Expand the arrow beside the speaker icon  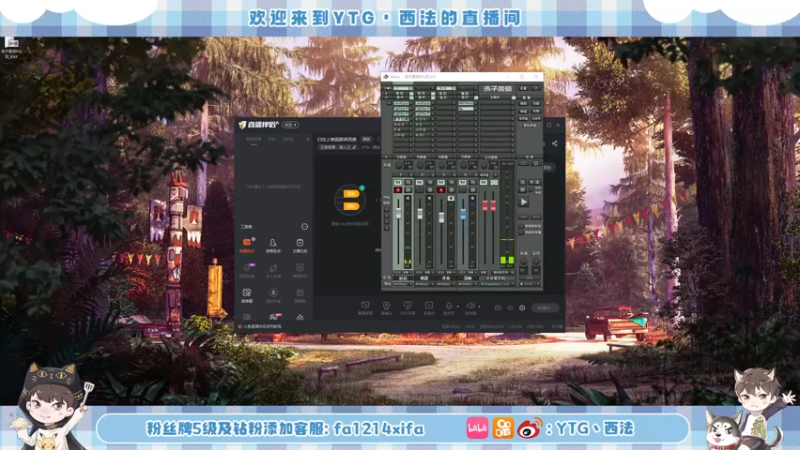point(480,307)
